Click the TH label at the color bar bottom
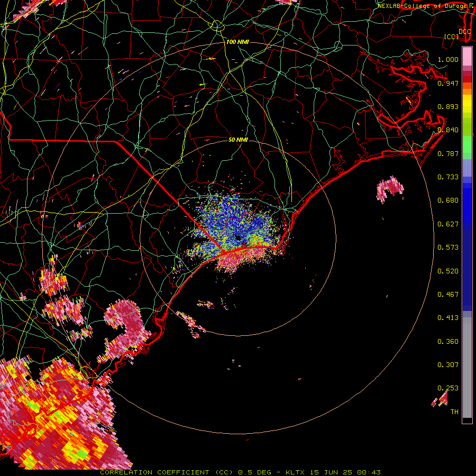476x476 pixels. [454, 412]
